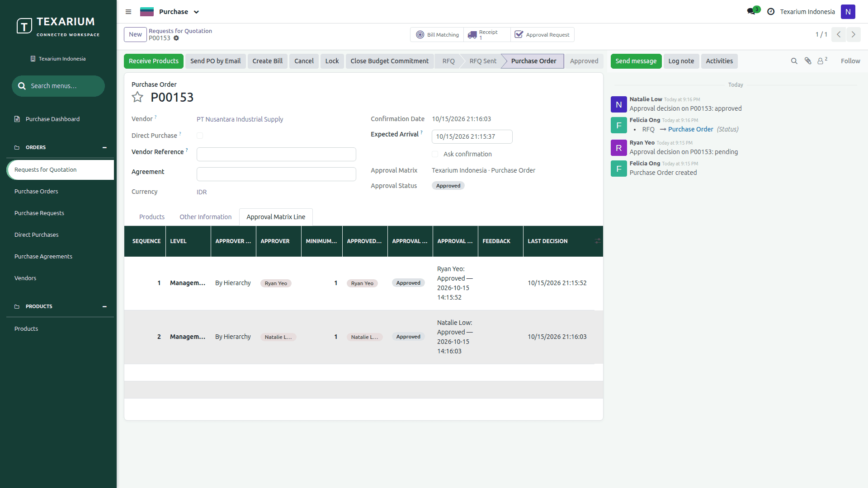868x488 pixels.
Task: Click the Close Budget Commitment button
Action: tap(390, 61)
